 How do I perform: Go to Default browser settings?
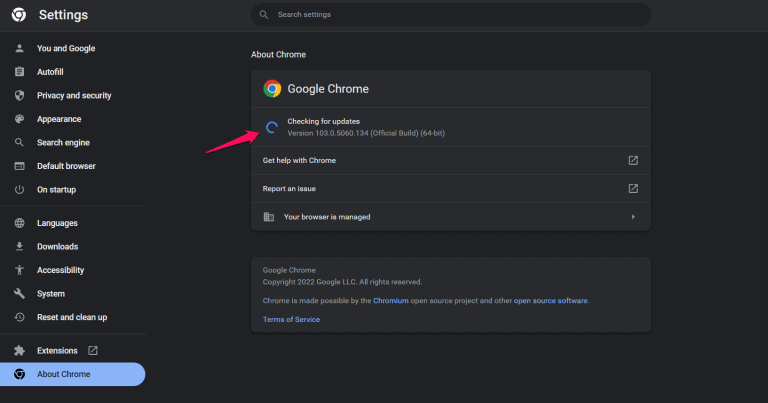(x=66, y=166)
